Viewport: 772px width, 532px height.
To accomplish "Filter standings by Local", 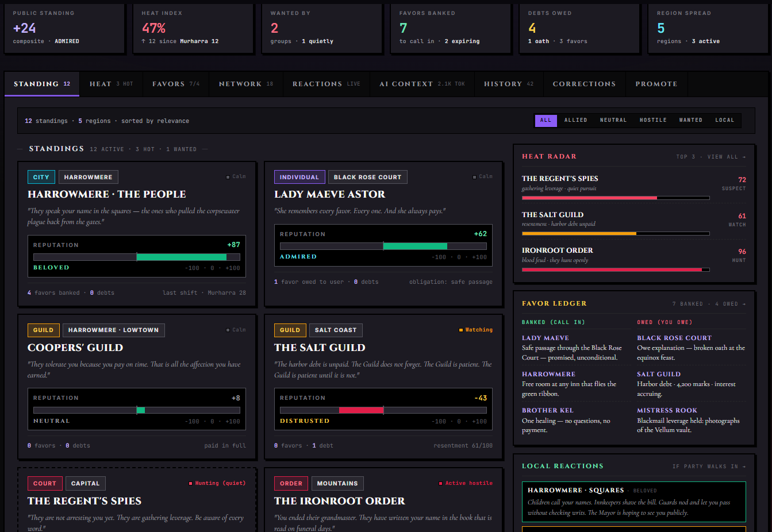I will pos(724,120).
